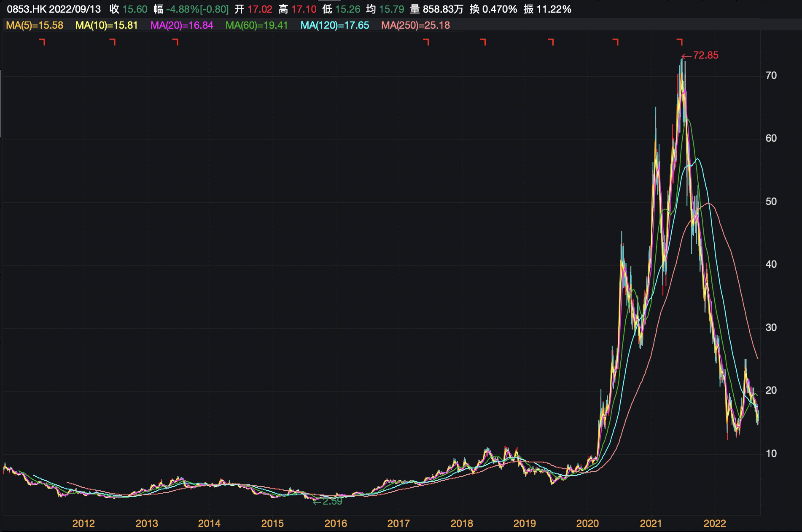The width and height of the screenshot is (802, 532).
Task: Click the red event marker above mid-2012
Action: coord(113,42)
